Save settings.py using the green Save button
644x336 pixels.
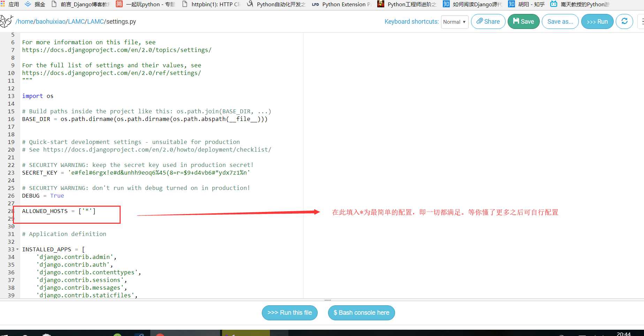coord(524,21)
